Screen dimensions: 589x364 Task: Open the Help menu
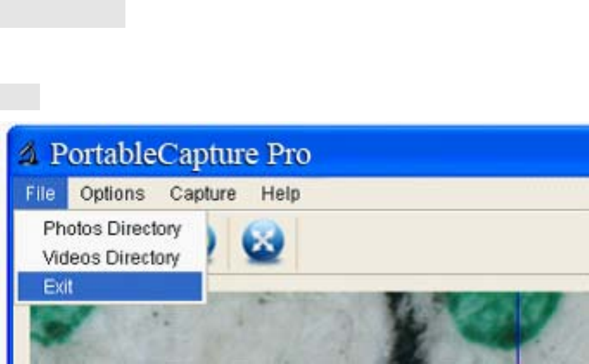(281, 194)
